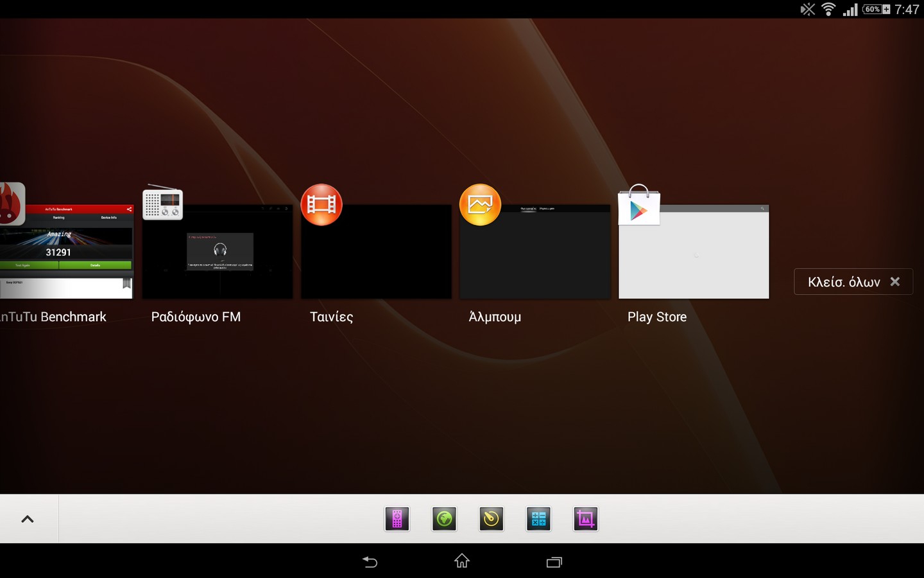Tap the orange Album picture icon
Image resolution: width=924 pixels, height=578 pixels.
(x=480, y=205)
